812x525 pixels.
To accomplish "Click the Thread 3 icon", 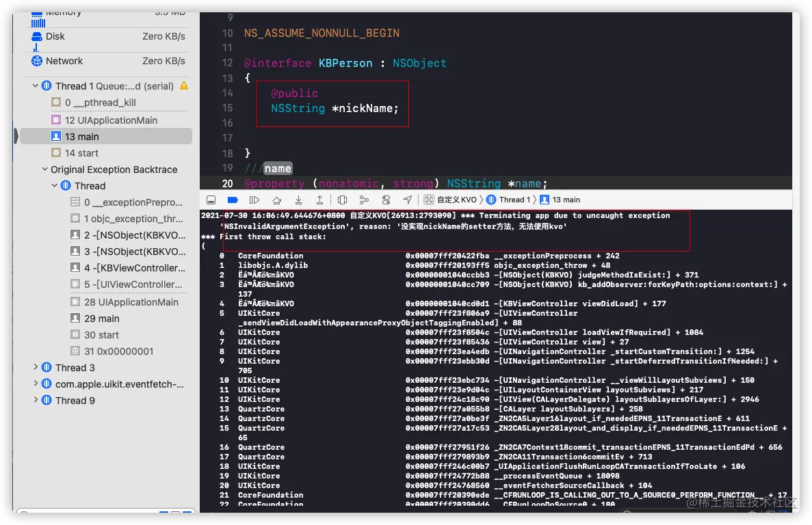I will pyautogui.click(x=47, y=367).
